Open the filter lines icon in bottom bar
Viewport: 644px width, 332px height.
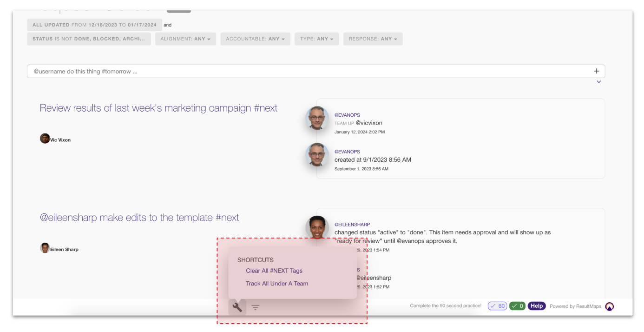tap(256, 307)
